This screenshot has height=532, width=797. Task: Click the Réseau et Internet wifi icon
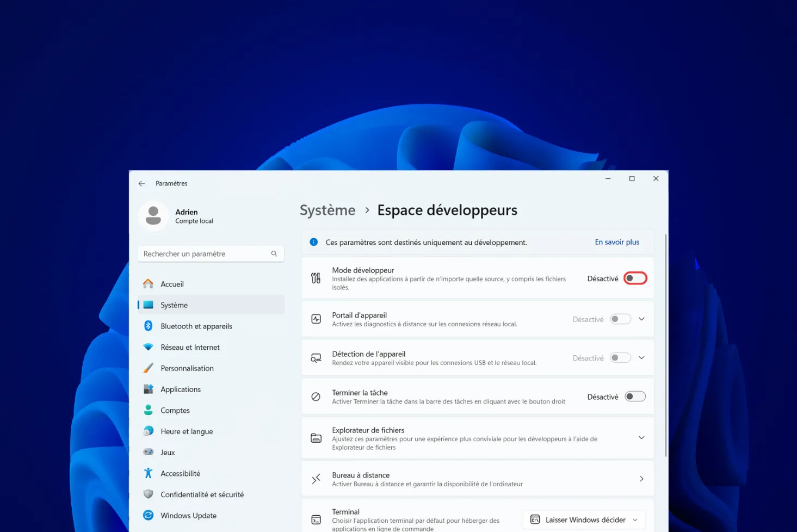[148, 347]
